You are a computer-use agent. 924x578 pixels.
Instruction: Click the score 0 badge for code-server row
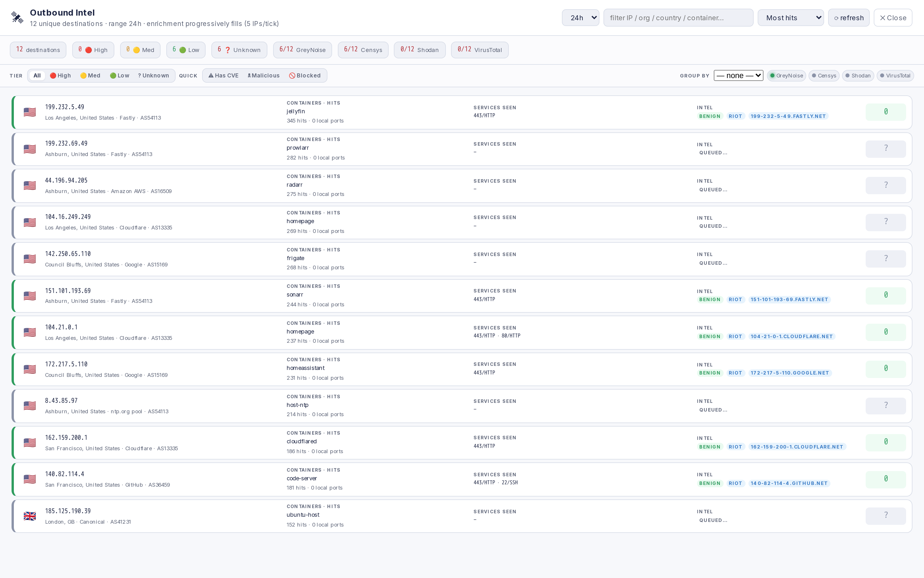coord(885,479)
